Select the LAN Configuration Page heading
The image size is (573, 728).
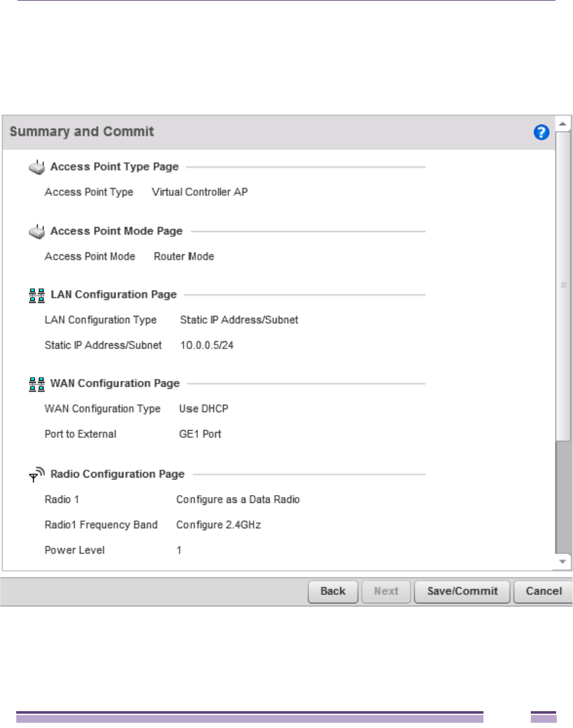[x=114, y=295]
